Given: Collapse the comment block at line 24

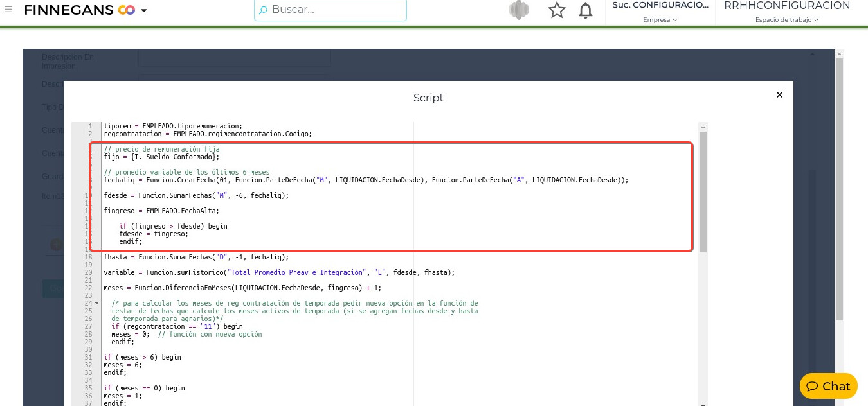Looking at the screenshot, I should (96, 303).
